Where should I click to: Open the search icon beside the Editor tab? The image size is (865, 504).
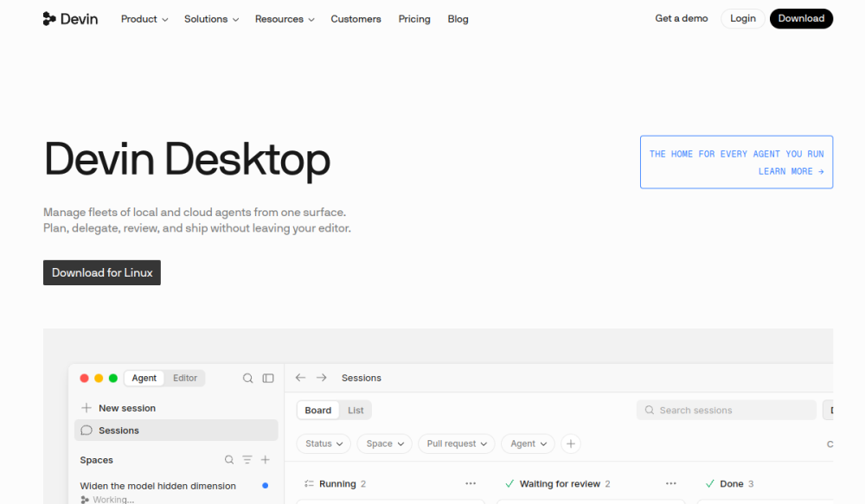pyautogui.click(x=247, y=379)
